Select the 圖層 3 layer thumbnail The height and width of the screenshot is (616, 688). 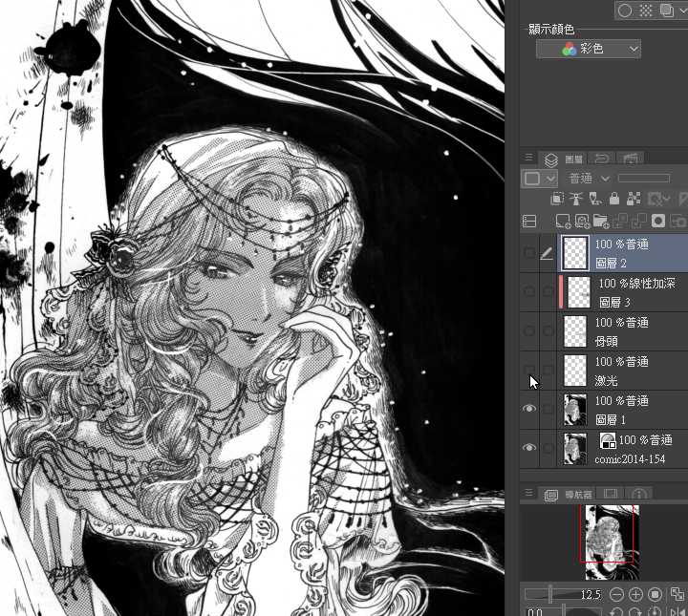(x=579, y=292)
